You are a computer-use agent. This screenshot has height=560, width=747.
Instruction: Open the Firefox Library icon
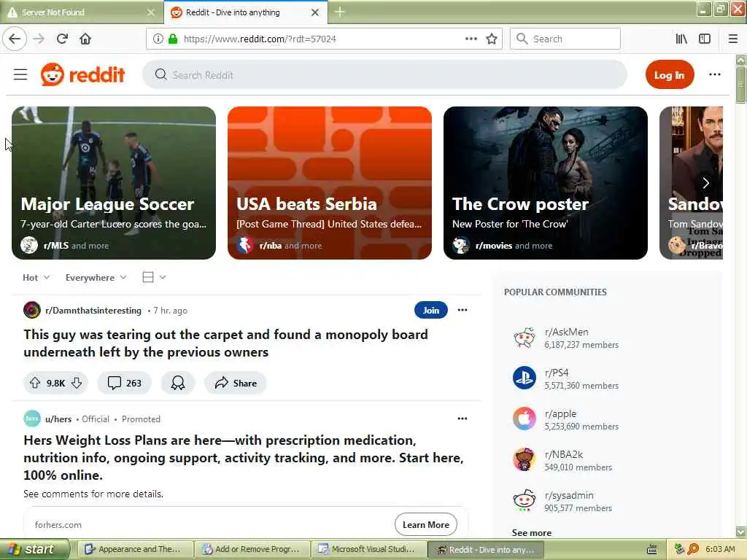coord(681,39)
